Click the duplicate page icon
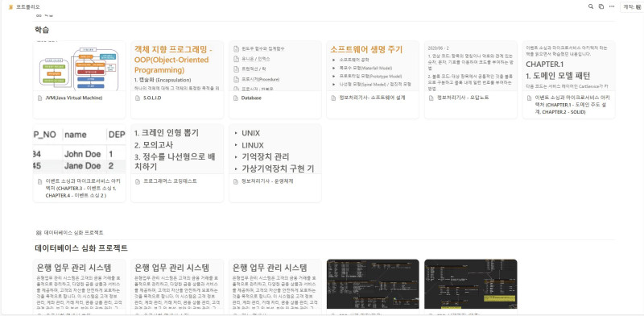 coord(601,6)
